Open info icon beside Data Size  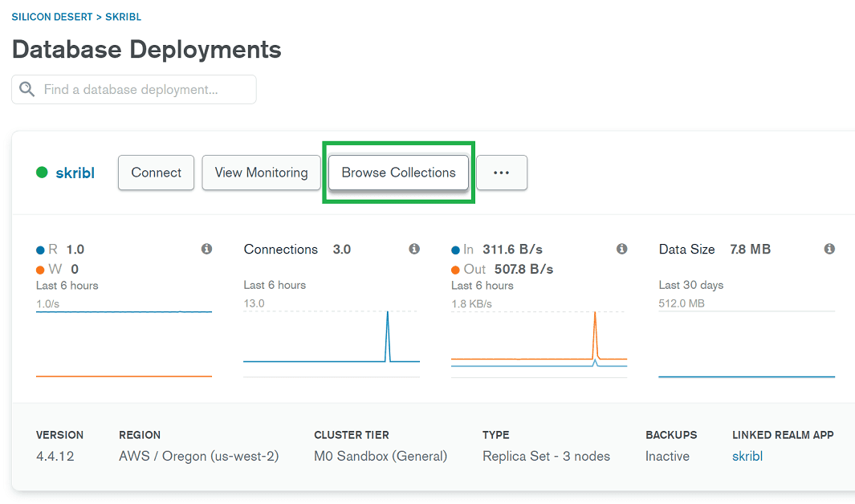(x=829, y=250)
